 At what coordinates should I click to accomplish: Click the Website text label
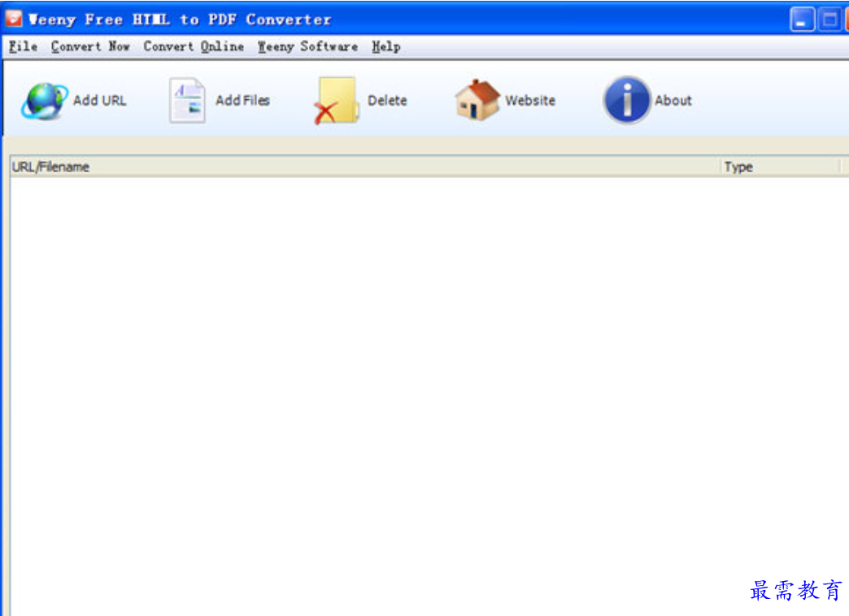tap(530, 101)
